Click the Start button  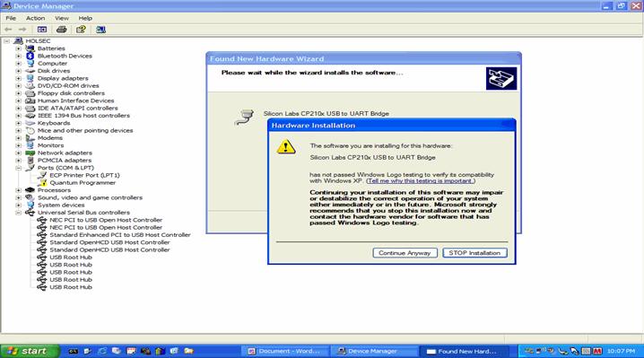[x=30, y=351]
